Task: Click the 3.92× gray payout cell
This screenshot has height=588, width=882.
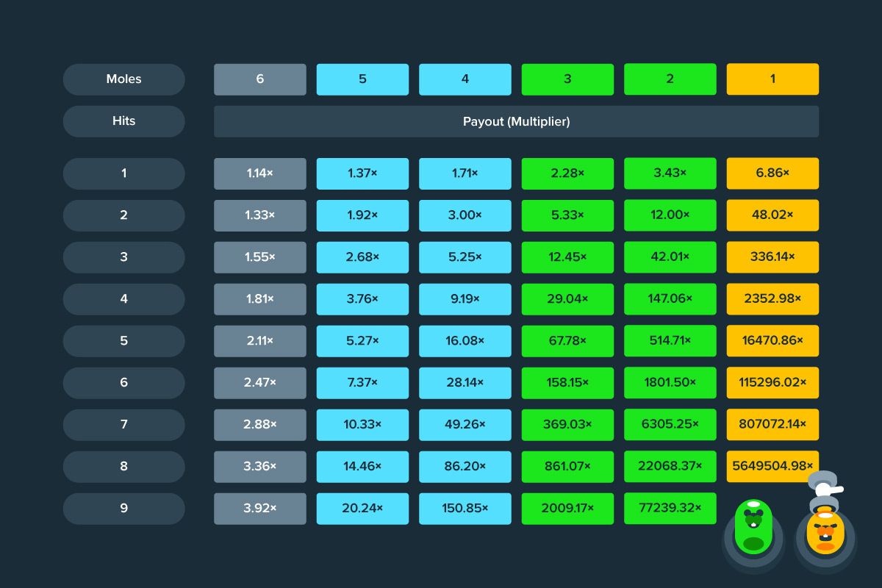Action: tap(260, 509)
